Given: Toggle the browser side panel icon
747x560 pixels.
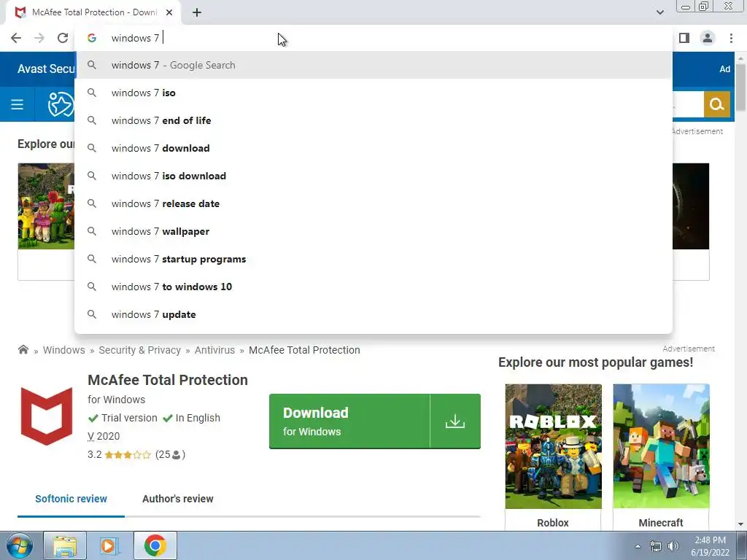Looking at the screenshot, I should pos(684,38).
